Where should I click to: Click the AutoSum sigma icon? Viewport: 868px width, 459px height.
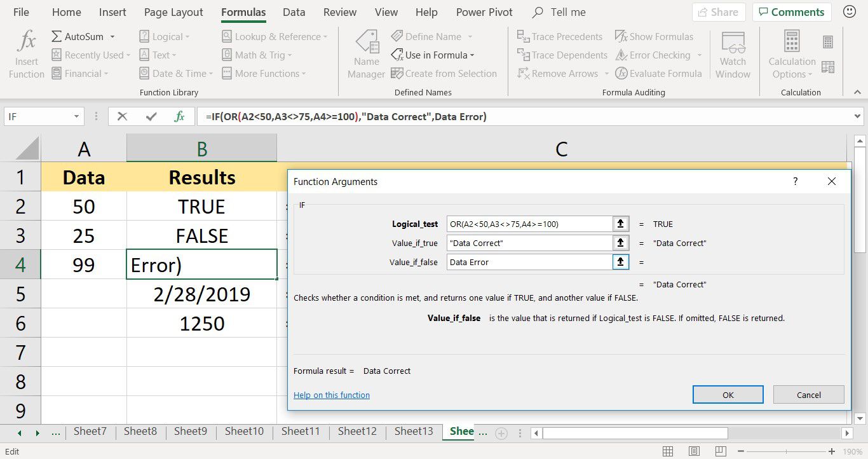[x=57, y=37]
